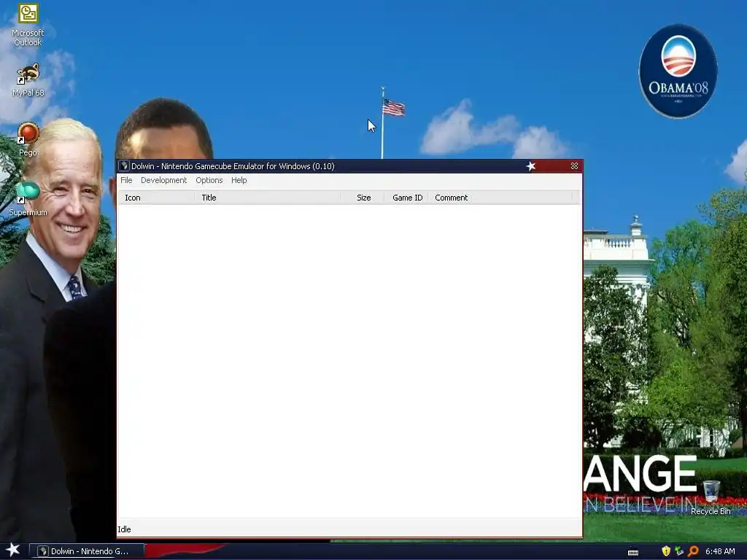The height and width of the screenshot is (560, 747).
Task: Click the empty game list area
Action: tap(349, 361)
